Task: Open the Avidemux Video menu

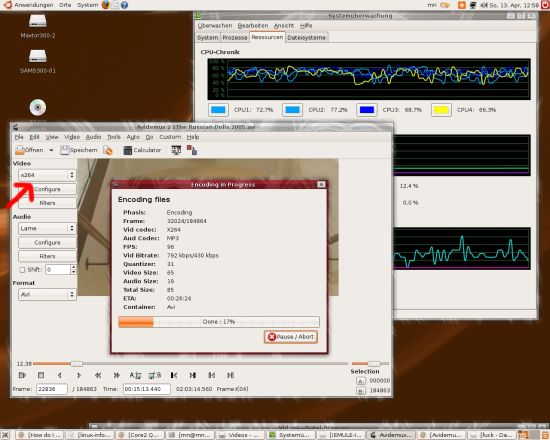Action: point(72,137)
